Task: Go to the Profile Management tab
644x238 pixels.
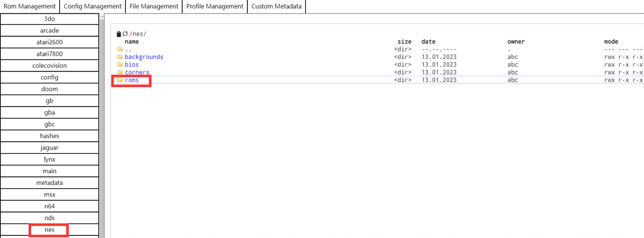Action: coord(215,6)
